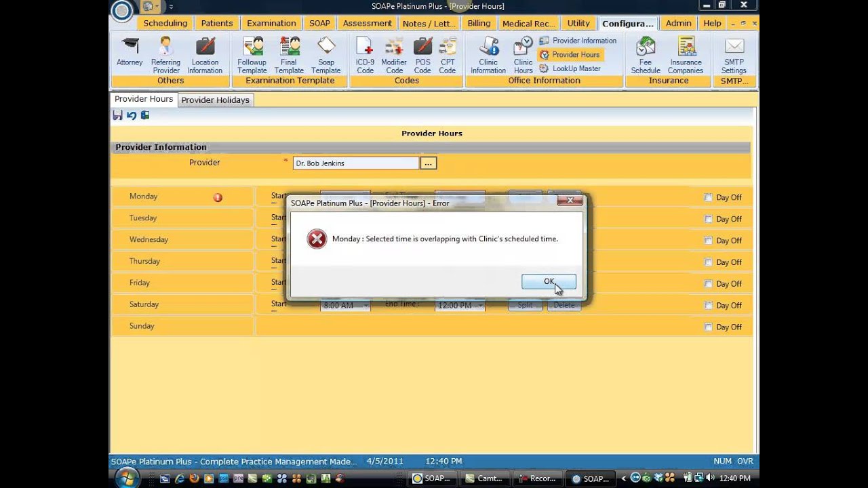Click the Saturday Delete button
Image resolution: width=868 pixels, height=488 pixels.
[564, 306]
